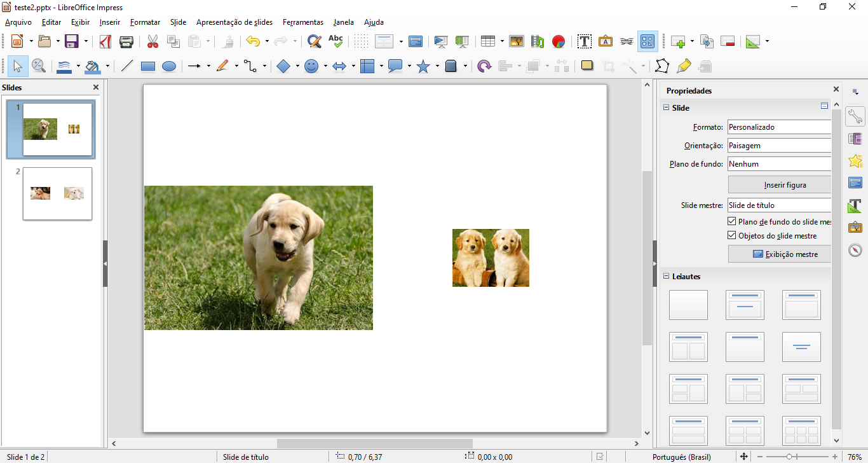Click the zoom slider in status bar
The width and height of the screenshot is (868, 463).
pyautogui.click(x=790, y=457)
